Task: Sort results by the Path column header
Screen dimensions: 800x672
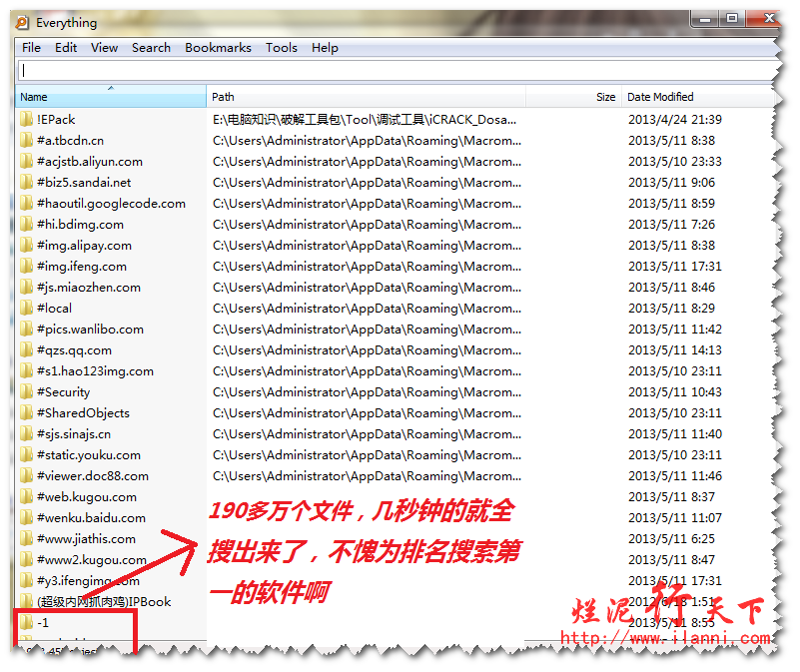Action: 366,97
